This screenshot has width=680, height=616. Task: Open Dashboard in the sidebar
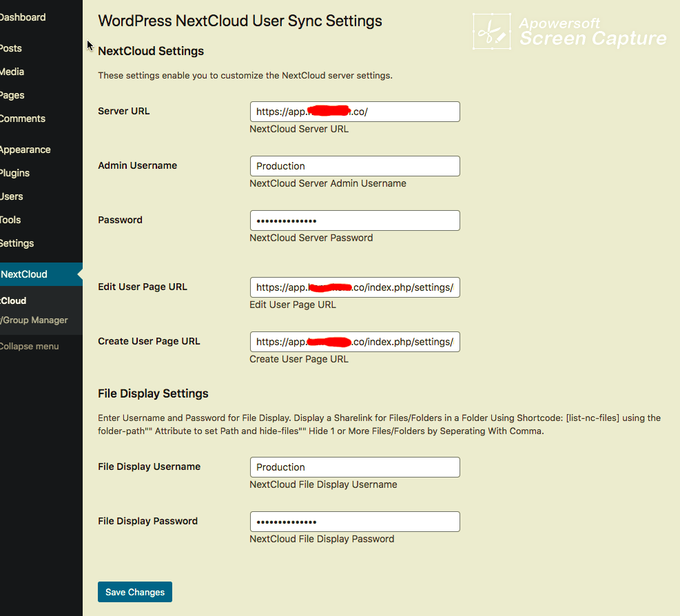point(23,17)
